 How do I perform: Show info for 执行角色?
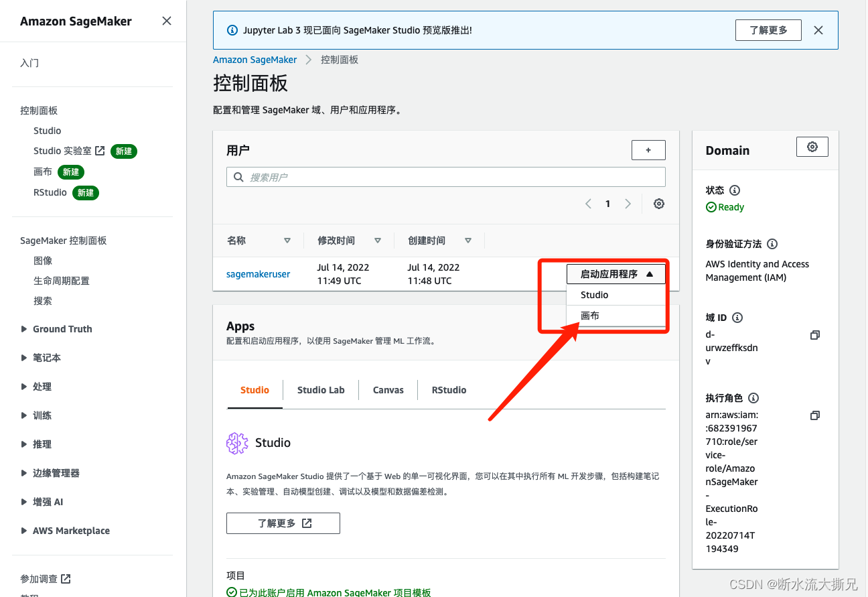click(753, 398)
